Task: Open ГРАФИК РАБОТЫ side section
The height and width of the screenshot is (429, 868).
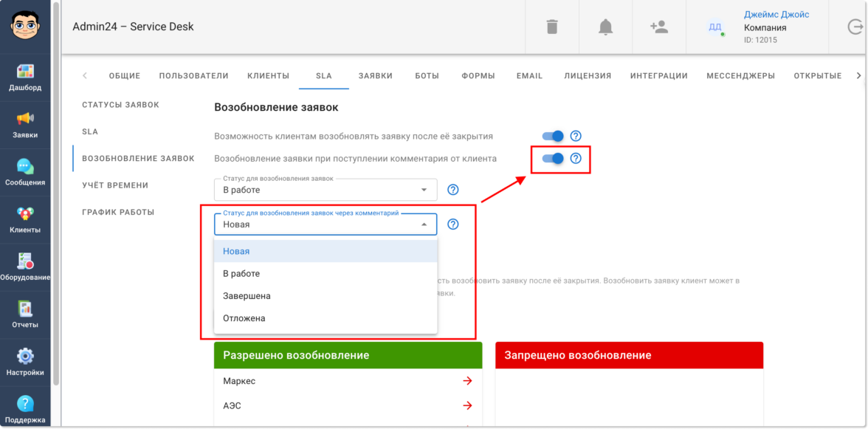Action: (118, 212)
